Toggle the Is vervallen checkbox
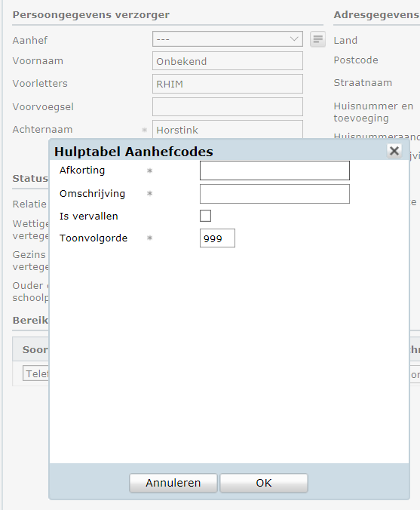420x510 pixels. [x=205, y=216]
